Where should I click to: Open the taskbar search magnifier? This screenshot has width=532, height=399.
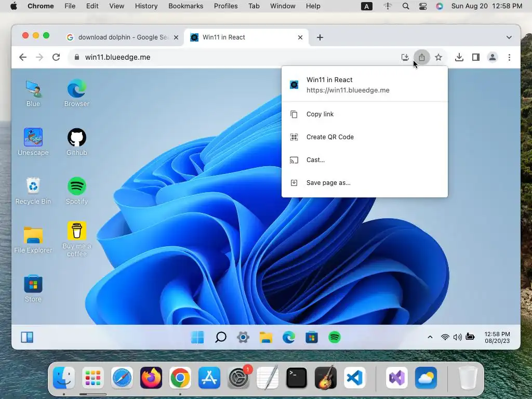click(220, 337)
